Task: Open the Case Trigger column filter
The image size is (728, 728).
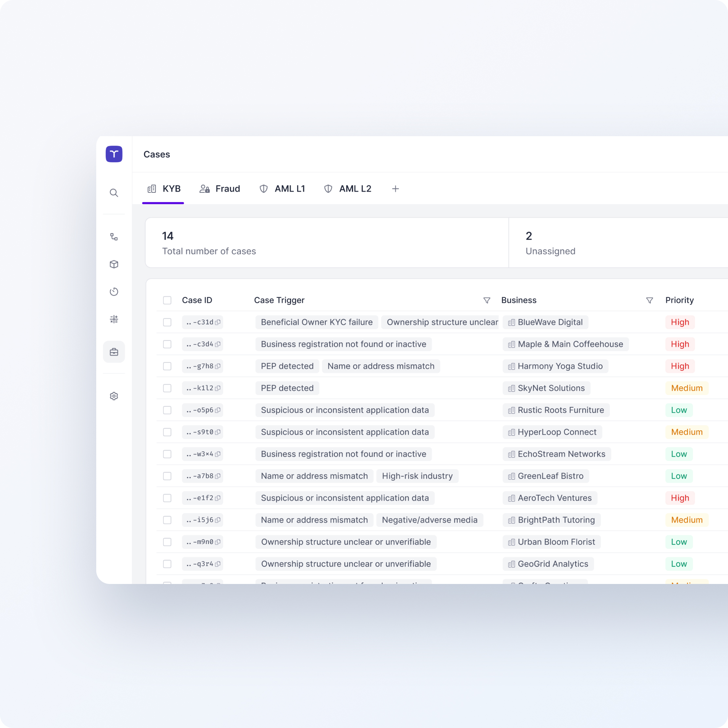Action: pyautogui.click(x=487, y=300)
